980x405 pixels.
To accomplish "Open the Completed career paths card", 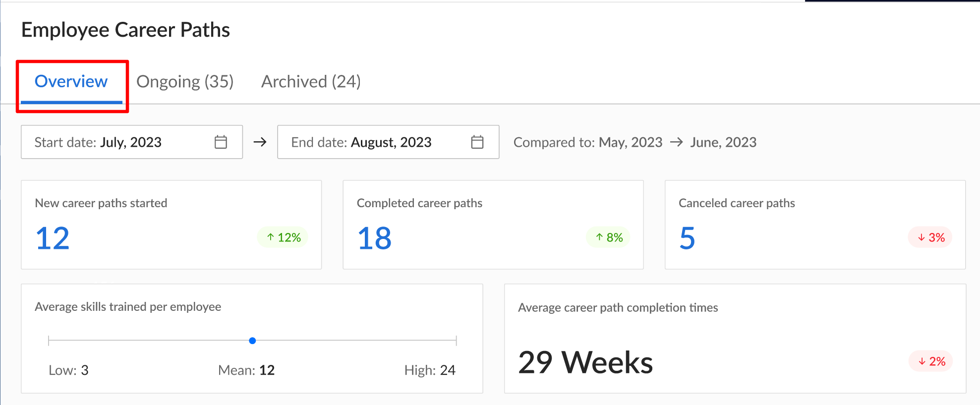I will pyautogui.click(x=493, y=225).
